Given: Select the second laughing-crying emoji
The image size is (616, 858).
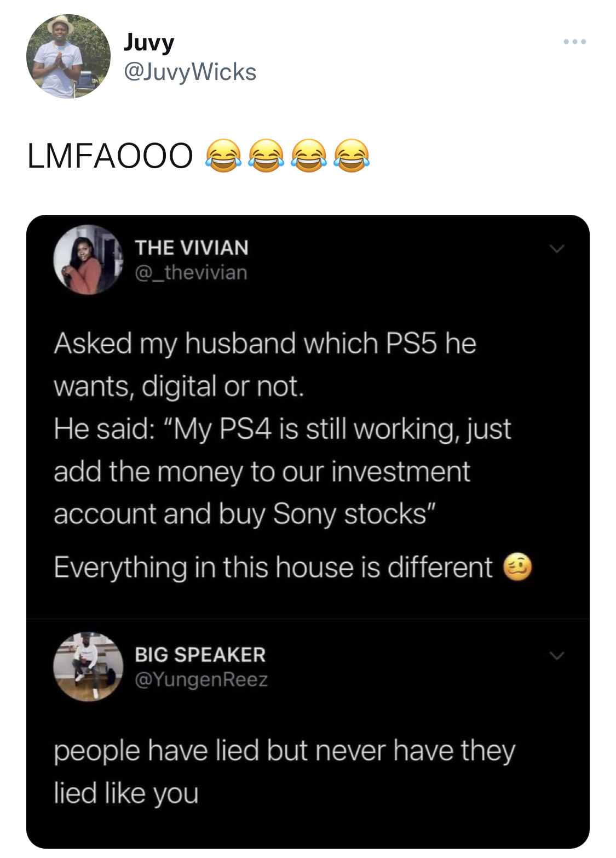Looking at the screenshot, I should click(266, 156).
